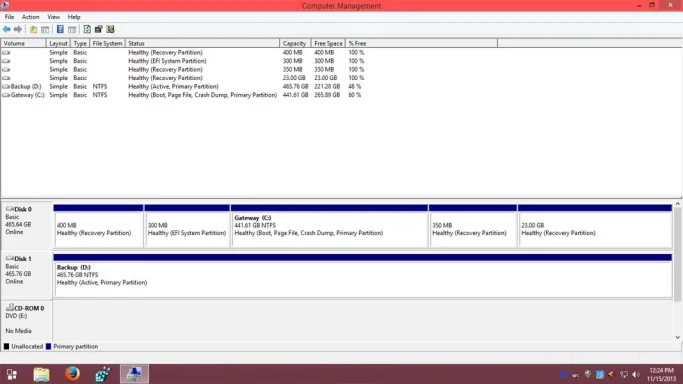Open the View menu
The height and width of the screenshot is (384, 683).
tap(54, 17)
